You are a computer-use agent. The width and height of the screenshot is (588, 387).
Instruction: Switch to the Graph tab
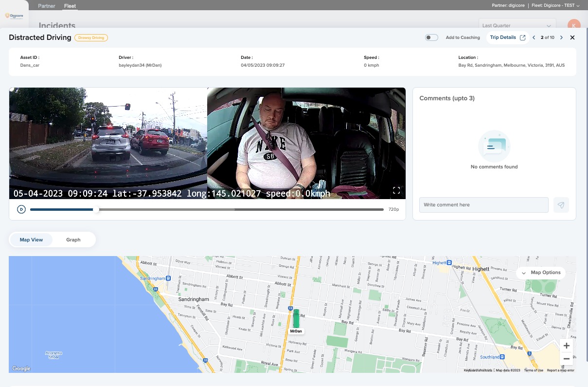tap(73, 240)
